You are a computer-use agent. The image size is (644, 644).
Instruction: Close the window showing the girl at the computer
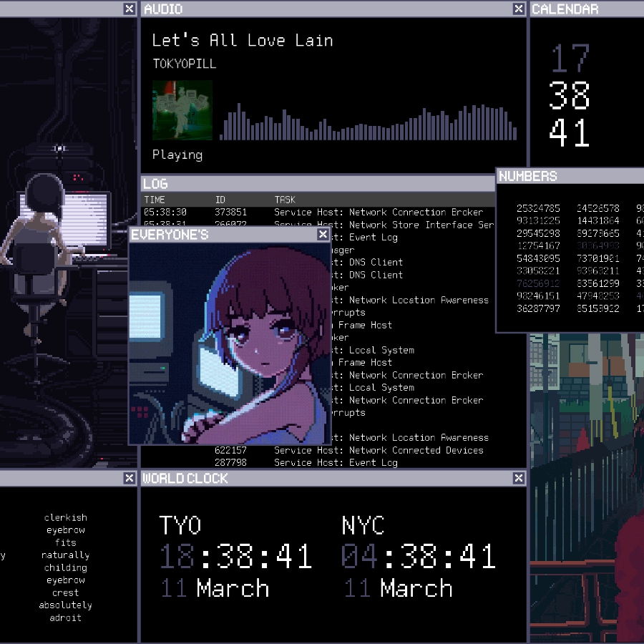pos(129,9)
